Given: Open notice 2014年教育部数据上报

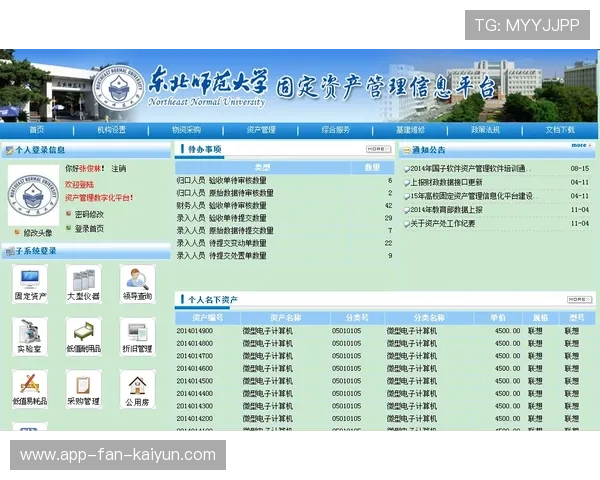Looking at the screenshot, I should tap(447, 210).
